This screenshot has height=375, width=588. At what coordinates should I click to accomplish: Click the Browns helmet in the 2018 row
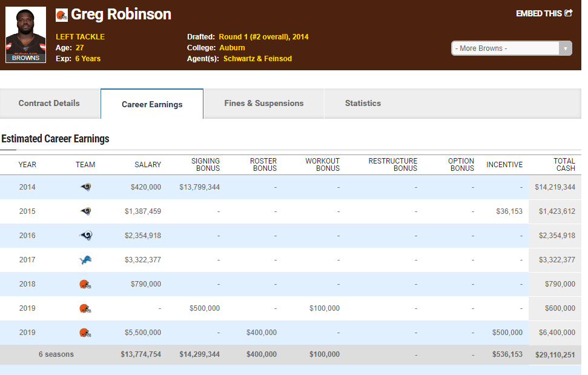click(x=85, y=284)
